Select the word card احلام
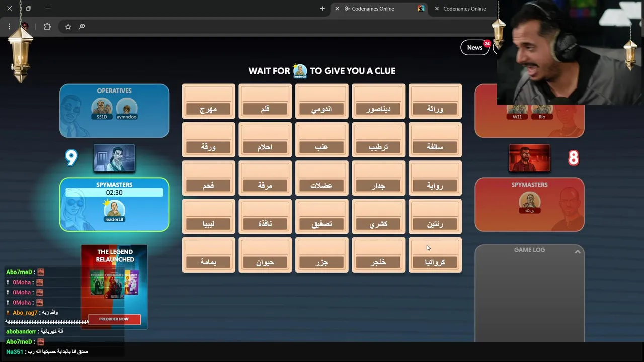Viewport: 644px width, 362px height. click(x=265, y=140)
